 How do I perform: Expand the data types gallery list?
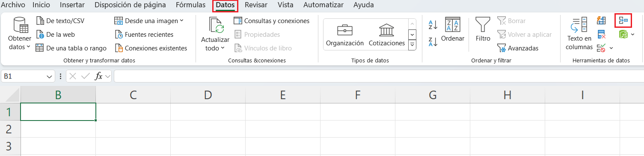coord(412,44)
